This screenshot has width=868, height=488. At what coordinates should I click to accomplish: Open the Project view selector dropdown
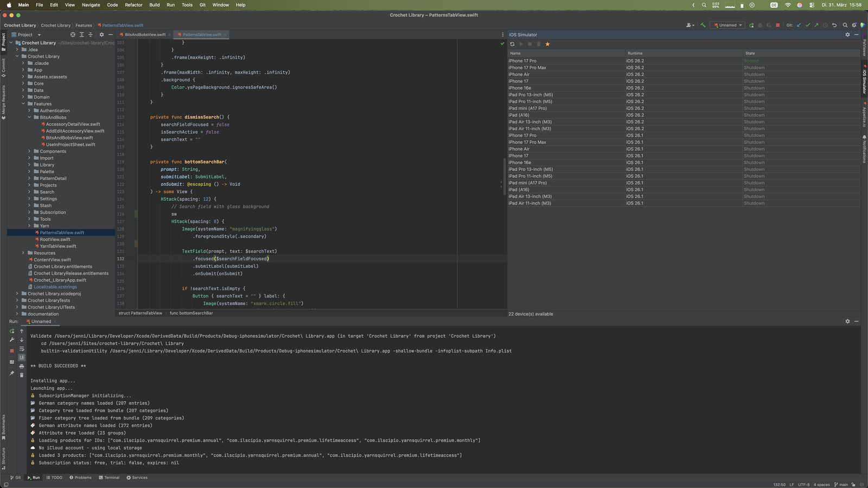[25, 35]
